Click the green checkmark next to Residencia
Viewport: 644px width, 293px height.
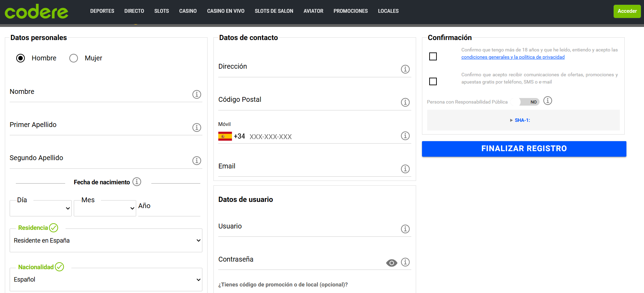[53, 228]
